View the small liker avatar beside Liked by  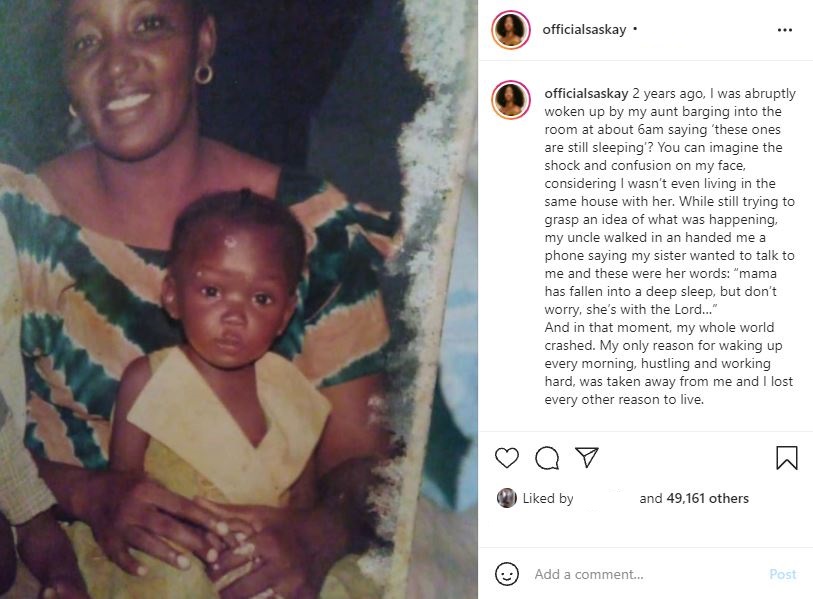[507, 498]
